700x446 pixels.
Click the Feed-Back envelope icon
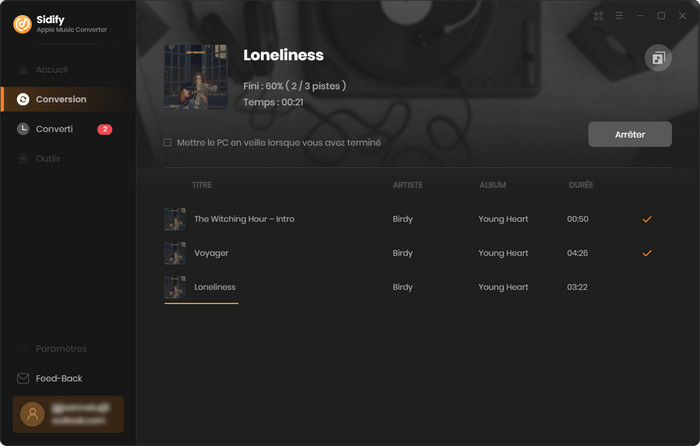[23, 379]
